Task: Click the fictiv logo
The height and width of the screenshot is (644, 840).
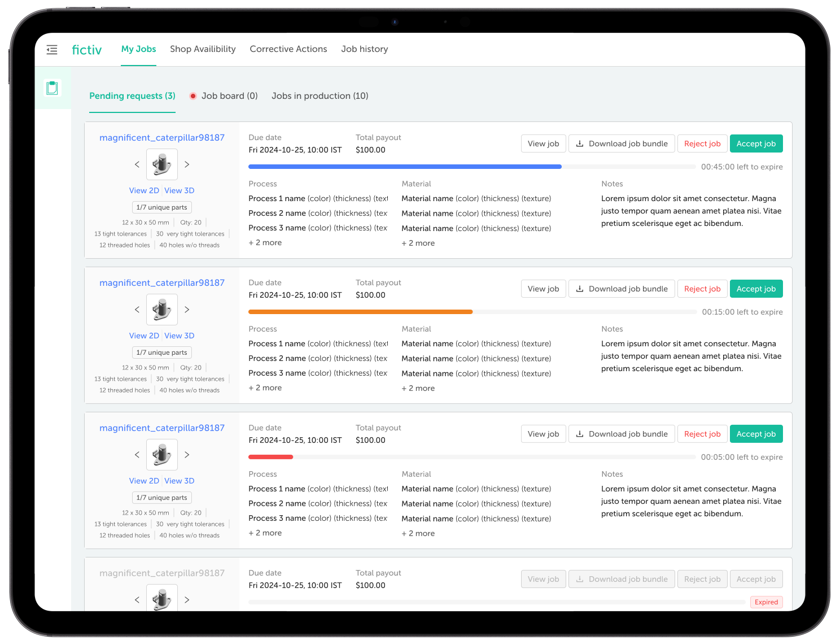Action: tap(87, 50)
